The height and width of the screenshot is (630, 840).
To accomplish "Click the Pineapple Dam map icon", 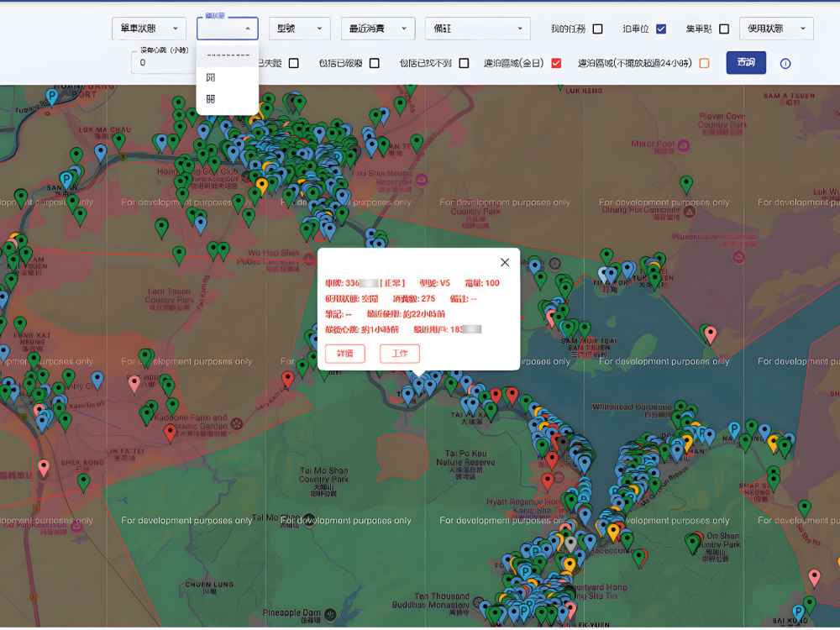I will [330, 614].
